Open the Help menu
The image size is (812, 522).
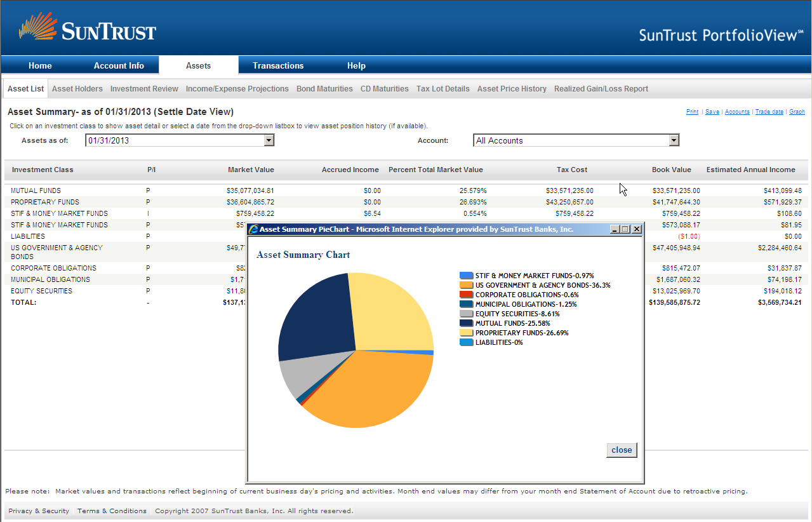coord(356,65)
